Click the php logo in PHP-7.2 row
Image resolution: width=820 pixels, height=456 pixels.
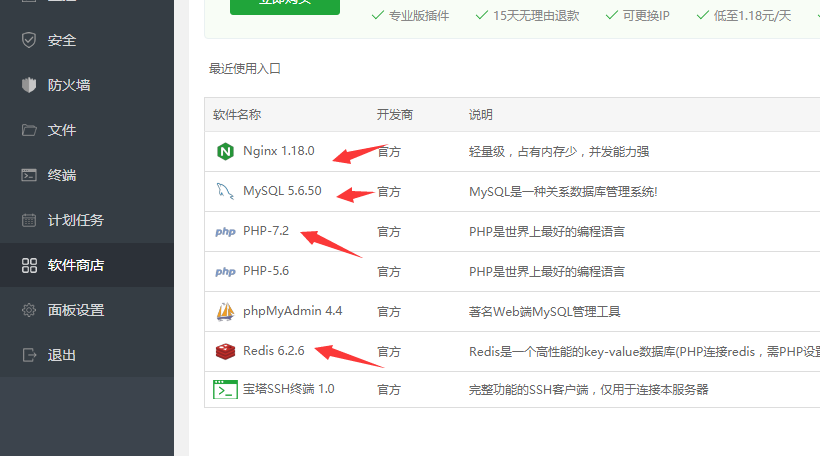[x=225, y=232]
